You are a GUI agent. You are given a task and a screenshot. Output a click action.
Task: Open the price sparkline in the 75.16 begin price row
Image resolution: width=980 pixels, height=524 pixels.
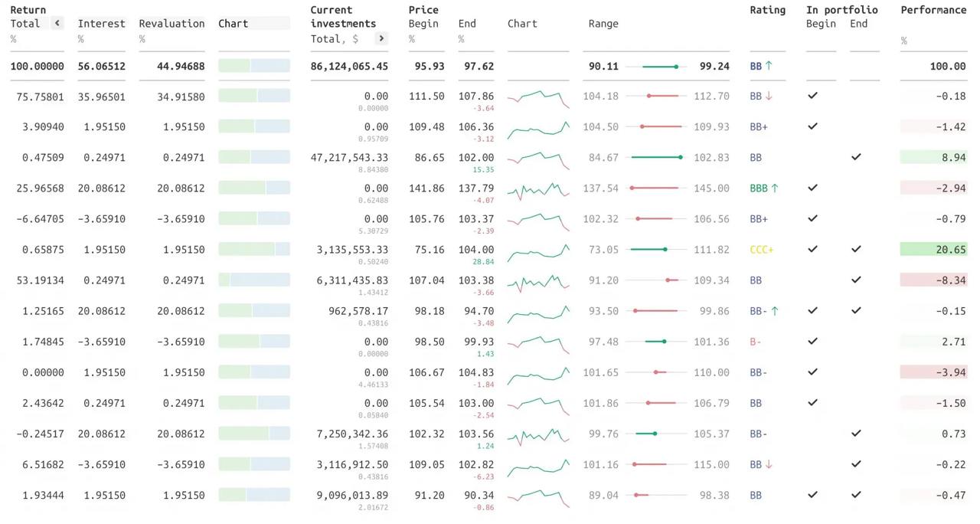[x=538, y=250]
